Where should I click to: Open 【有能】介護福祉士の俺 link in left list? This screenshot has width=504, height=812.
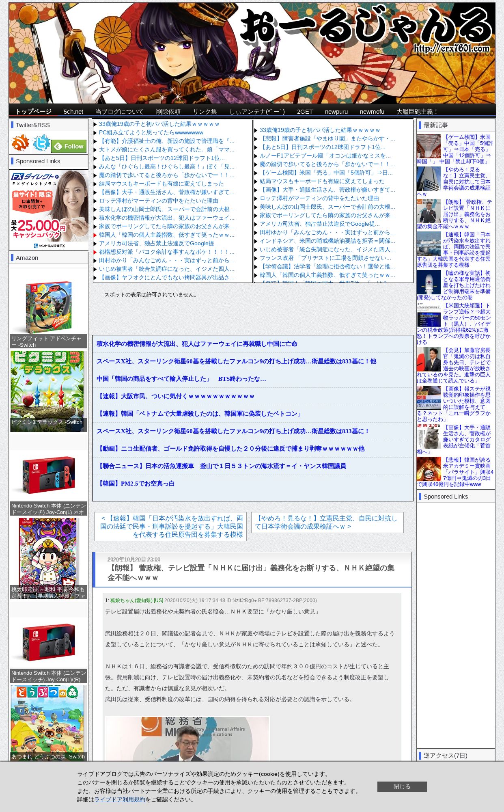166,141
